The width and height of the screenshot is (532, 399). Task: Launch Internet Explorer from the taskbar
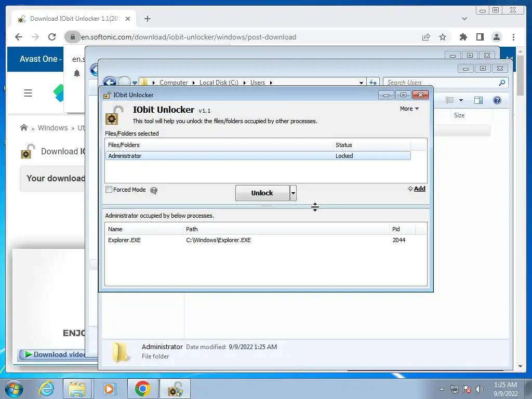46,389
